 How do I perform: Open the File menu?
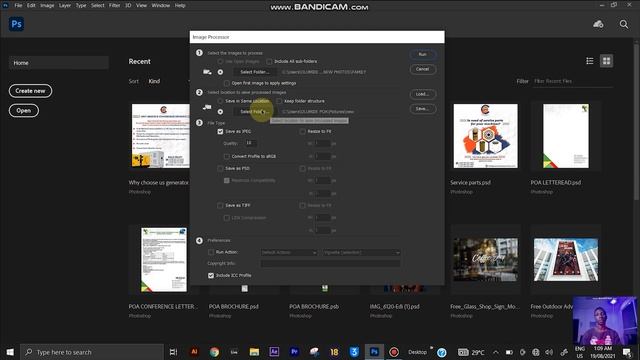coord(18,5)
